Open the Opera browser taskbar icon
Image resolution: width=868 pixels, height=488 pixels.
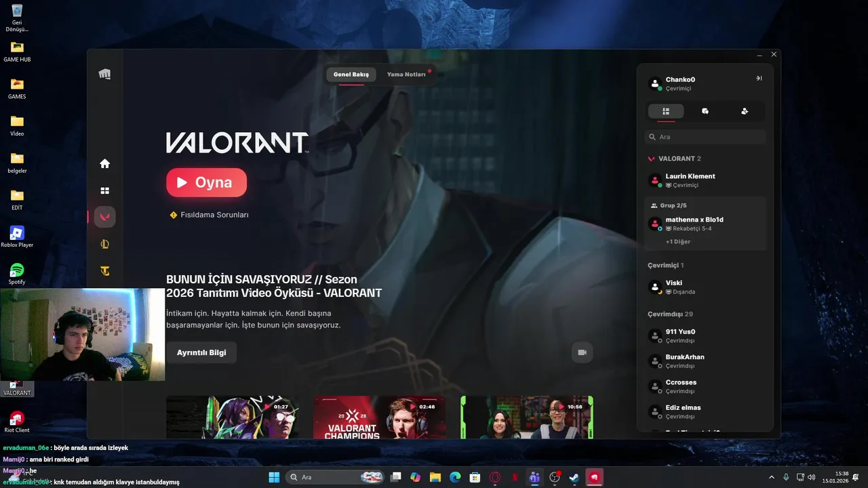495,477
